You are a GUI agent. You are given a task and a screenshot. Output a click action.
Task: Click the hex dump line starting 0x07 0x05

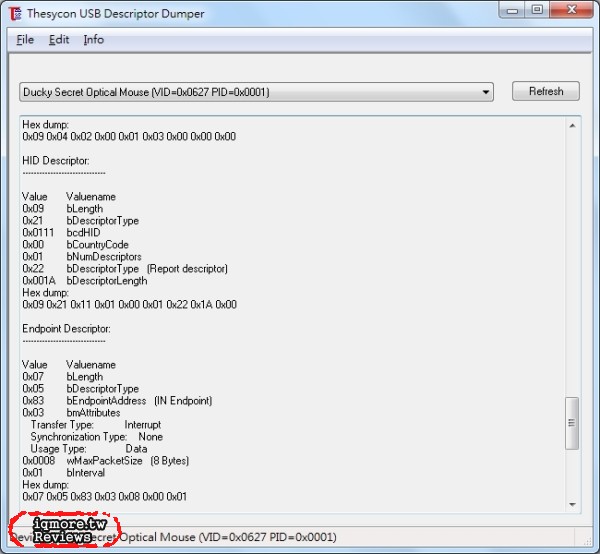[104, 497]
